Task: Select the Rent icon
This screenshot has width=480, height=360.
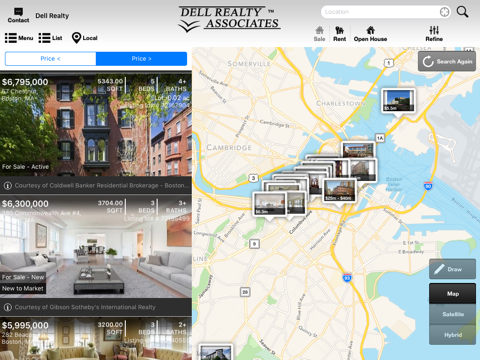Action: coord(339,30)
